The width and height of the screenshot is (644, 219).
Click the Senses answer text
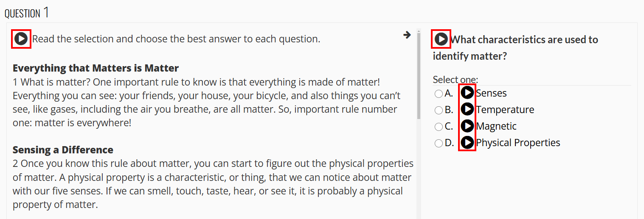coord(491,93)
